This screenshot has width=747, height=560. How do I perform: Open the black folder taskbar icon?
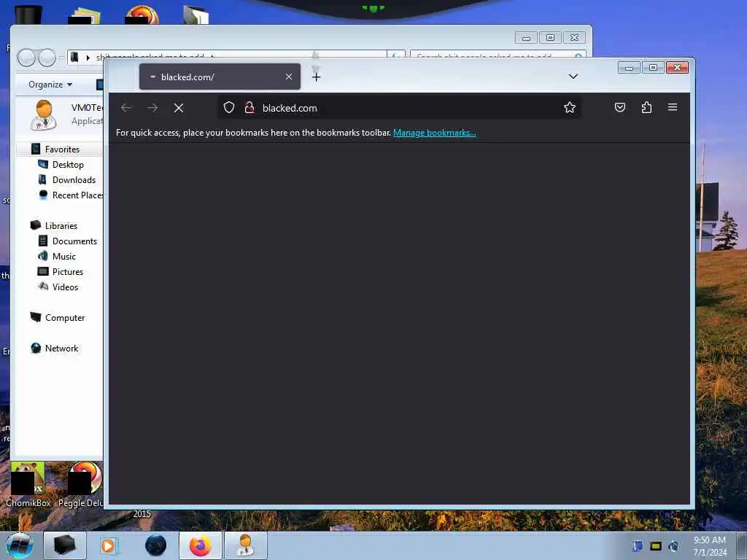tap(65, 545)
